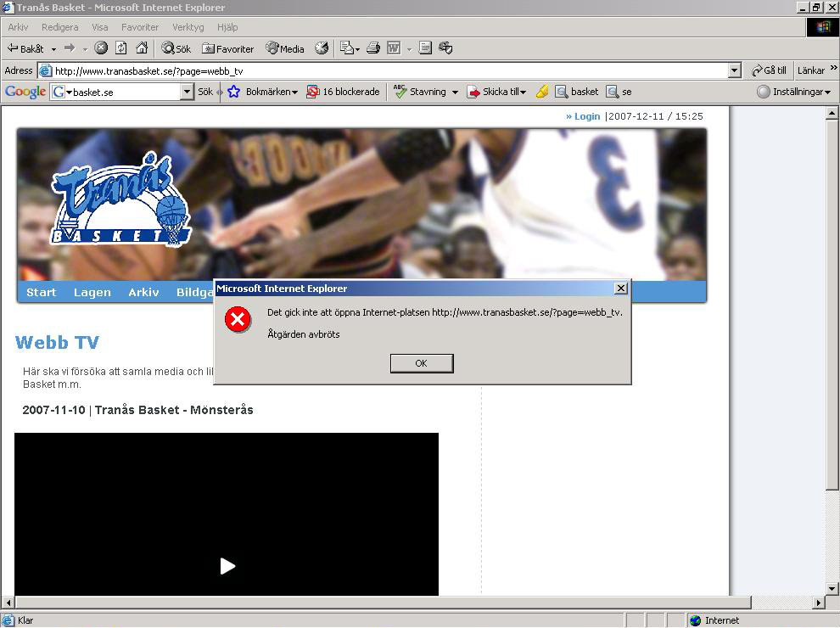Stop page loading with the Stop icon
The width and height of the screenshot is (840, 628).
coord(101,48)
